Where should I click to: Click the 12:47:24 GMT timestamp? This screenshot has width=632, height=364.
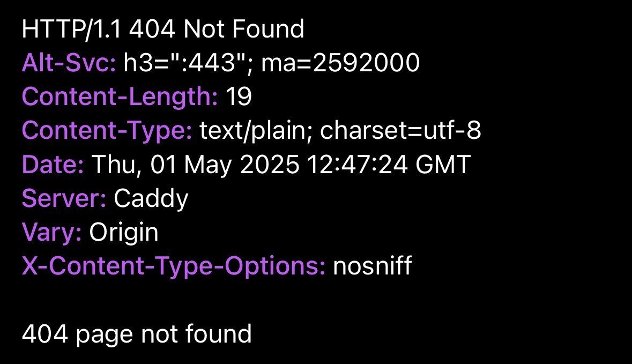tap(389, 165)
